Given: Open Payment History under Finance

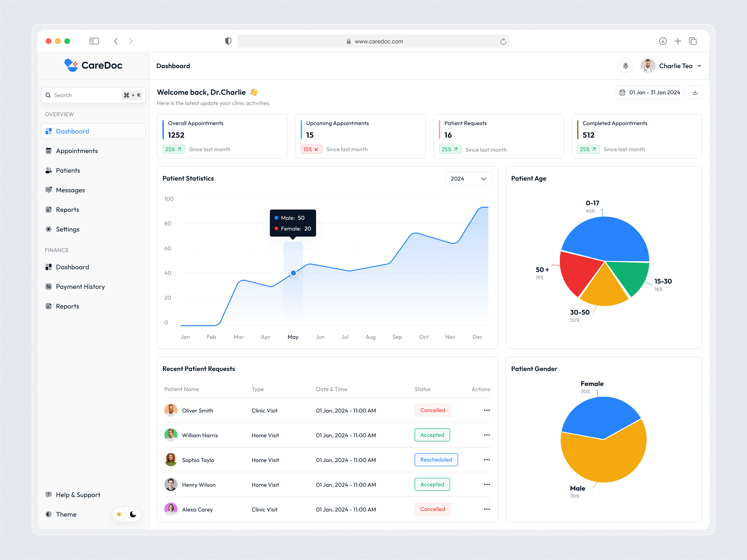Looking at the screenshot, I should point(80,286).
